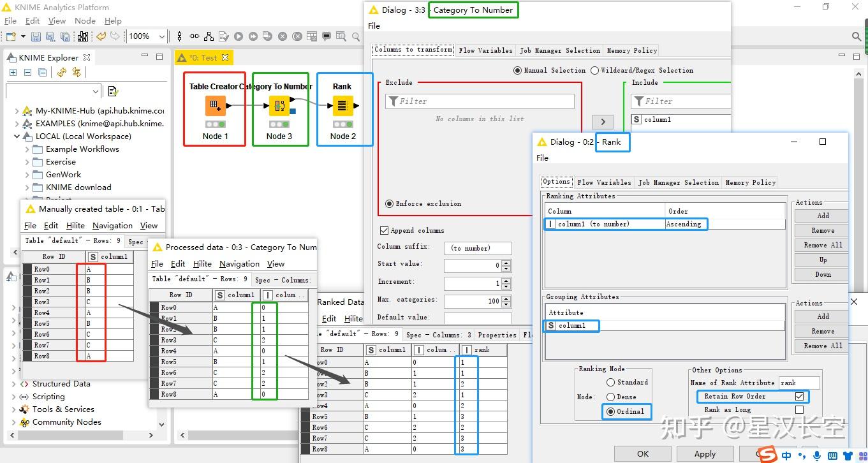
Task: Click the Exclude list Filter field
Action: pos(480,101)
